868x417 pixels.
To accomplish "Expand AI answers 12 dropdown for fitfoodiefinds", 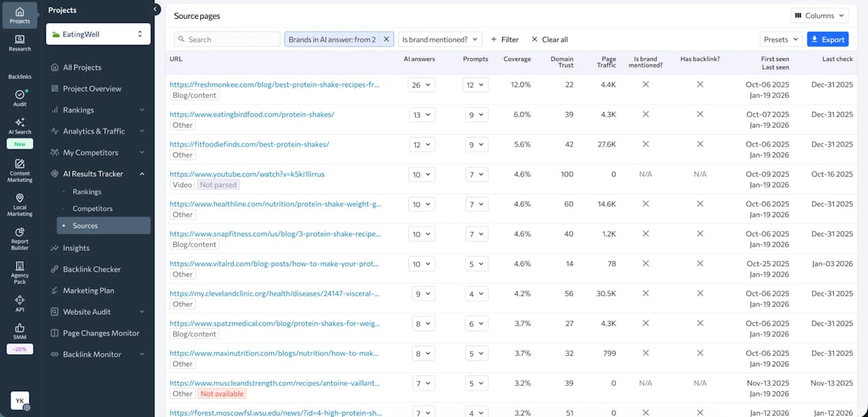I will tap(421, 145).
